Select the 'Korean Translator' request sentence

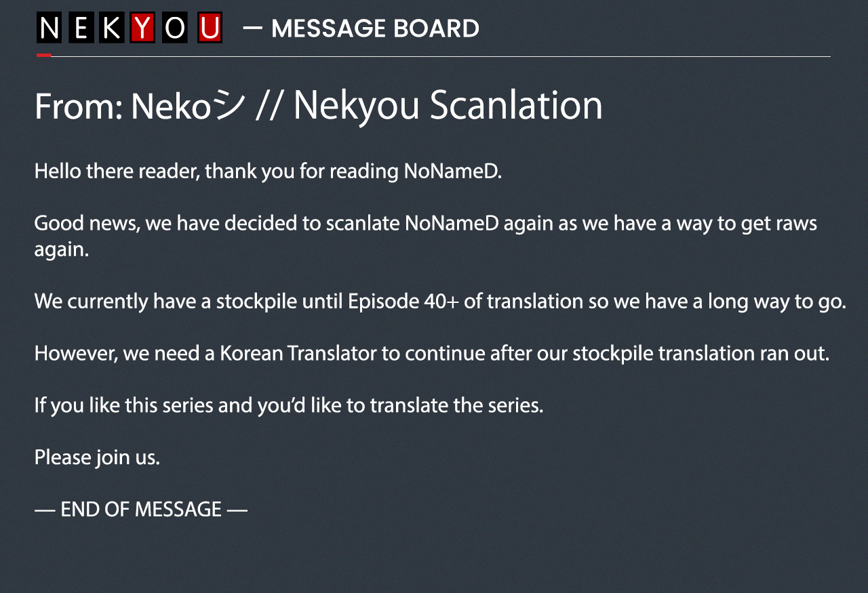432,353
